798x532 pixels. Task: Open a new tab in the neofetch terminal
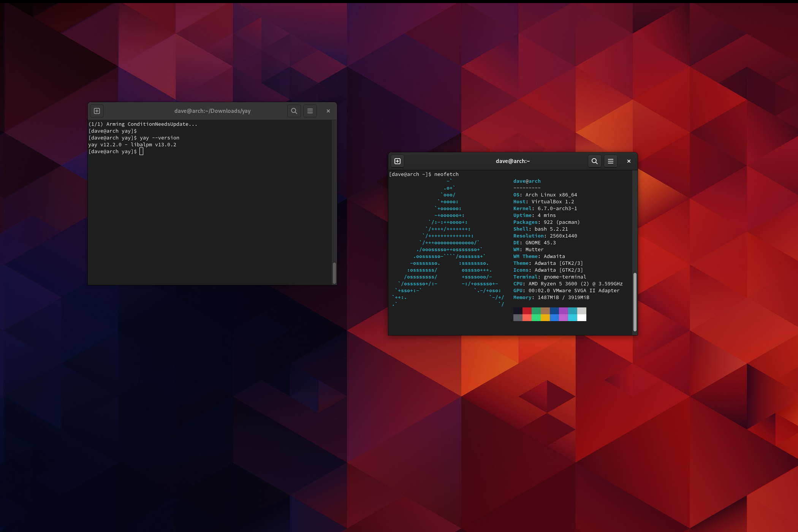click(x=397, y=161)
